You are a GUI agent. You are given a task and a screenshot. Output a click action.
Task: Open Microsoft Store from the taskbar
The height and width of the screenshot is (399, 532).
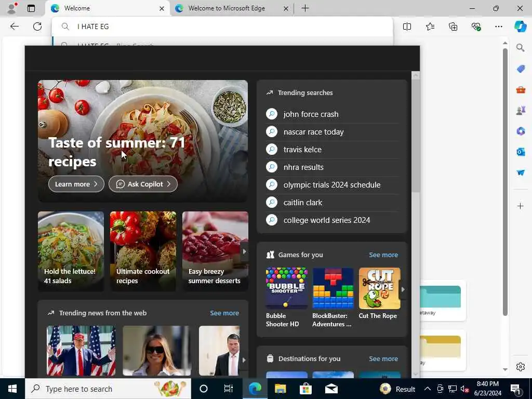(305, 389)
